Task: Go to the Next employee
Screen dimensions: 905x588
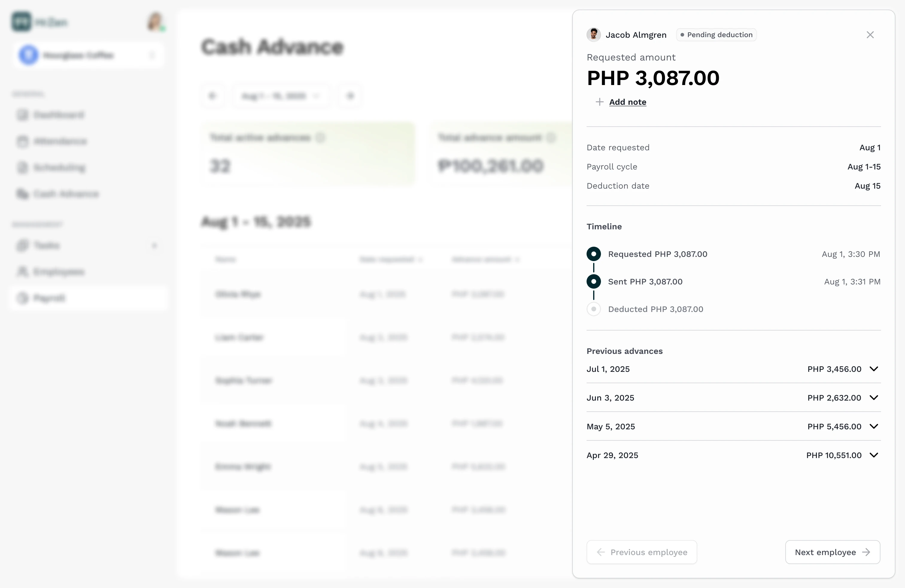Action: pyautogui.click(x=832, y=552)
